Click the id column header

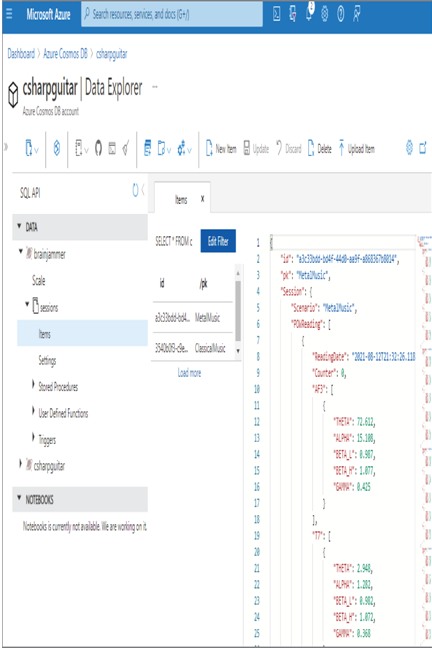(x=162, y=283)
